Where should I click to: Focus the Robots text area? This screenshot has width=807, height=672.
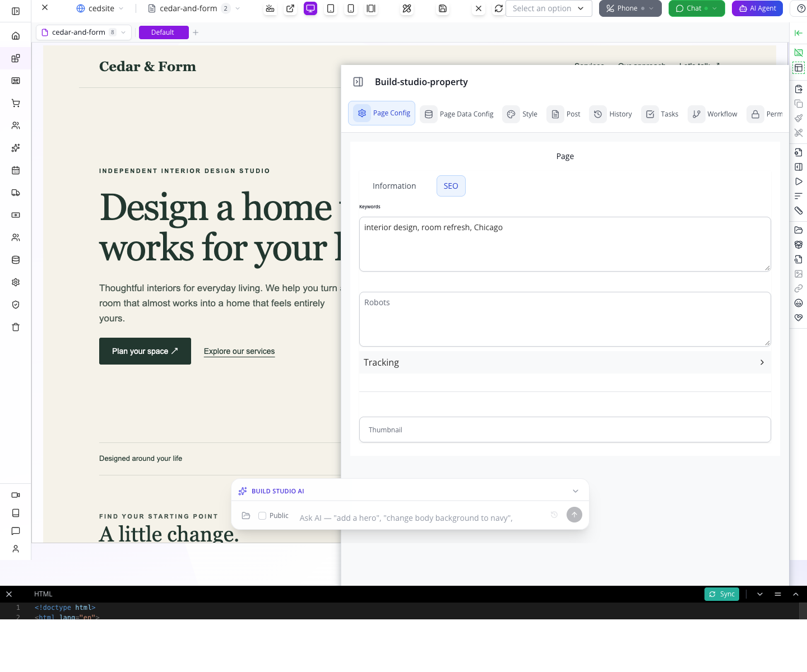[x=565, y=319]
